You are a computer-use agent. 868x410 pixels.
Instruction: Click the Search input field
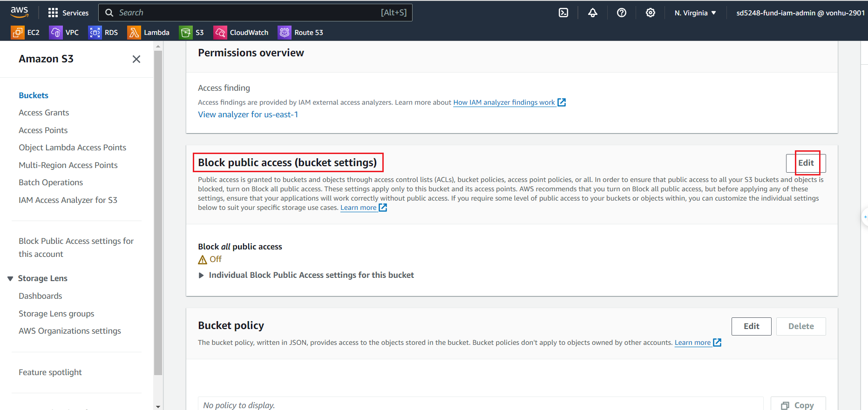pyautogui.click(x=255, y=13)
